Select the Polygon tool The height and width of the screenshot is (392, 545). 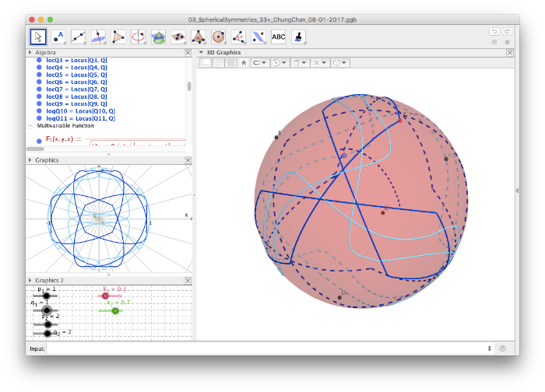pyautogui.click(x=118, y=37)
